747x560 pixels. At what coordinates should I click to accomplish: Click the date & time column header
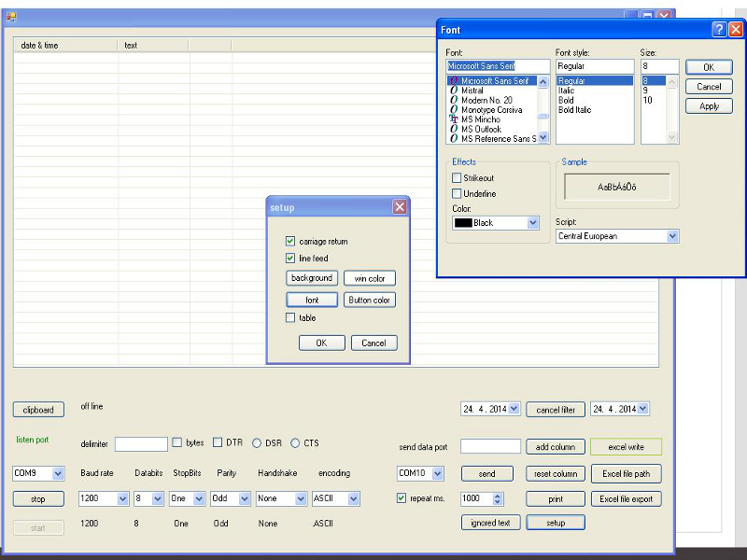click(x=65, y=45)
